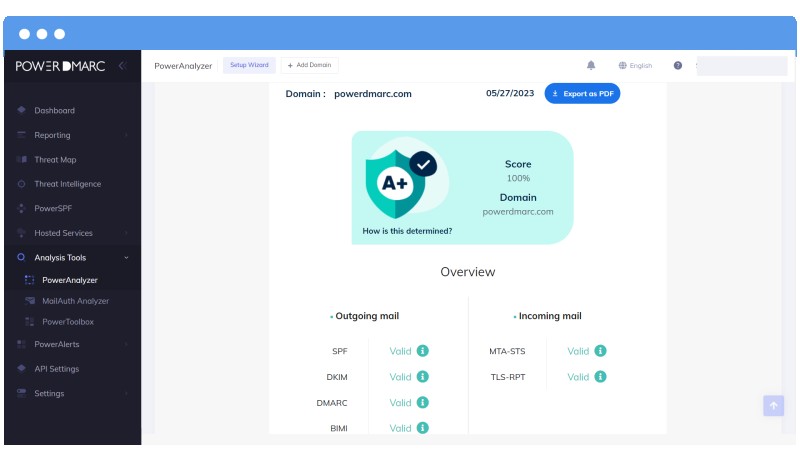Open the help question mark icon
800x450 pixels.
[678, 65]
